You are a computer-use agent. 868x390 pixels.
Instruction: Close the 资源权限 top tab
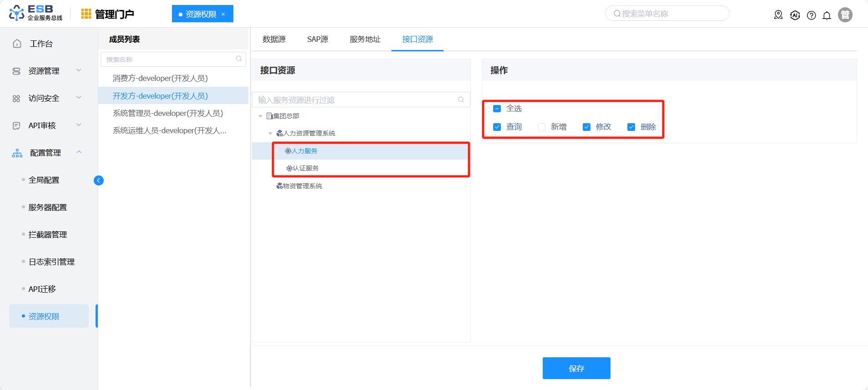(x=223, y=14)
